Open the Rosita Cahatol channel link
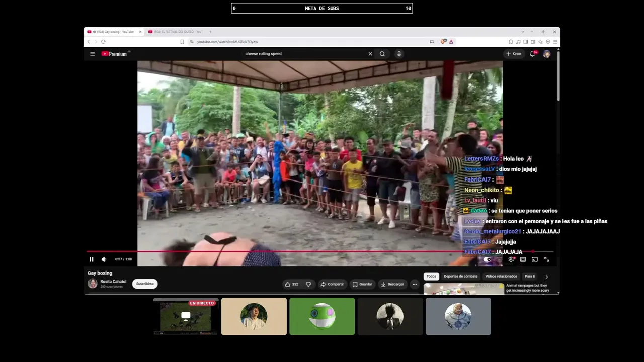The width and height of the screenshot is (644, 362). 113,282
